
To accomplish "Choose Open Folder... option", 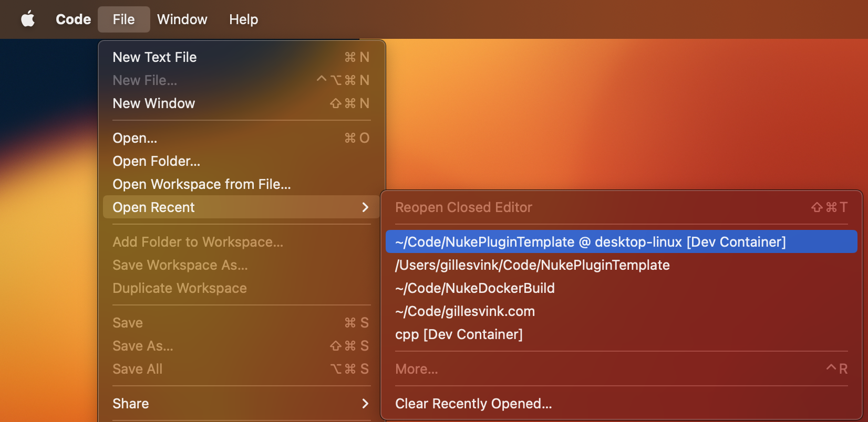I will click(x=156, y=161).
